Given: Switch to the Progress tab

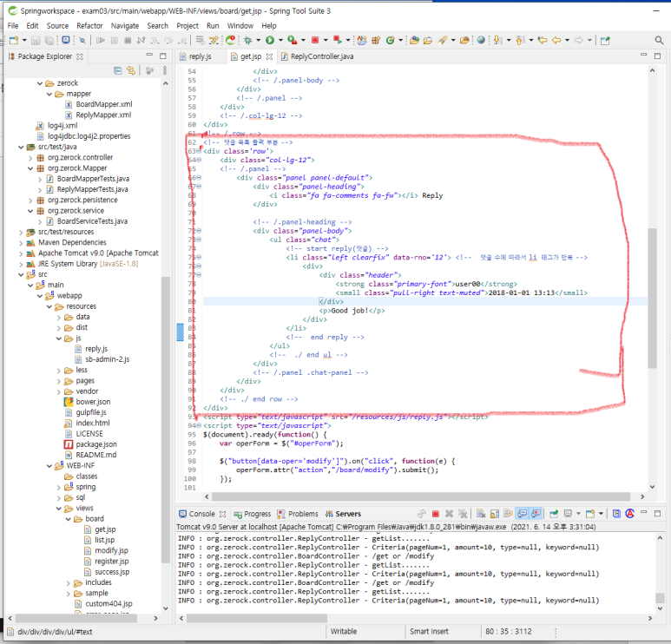Looking at the screenshot, I should tap(253, 514).
